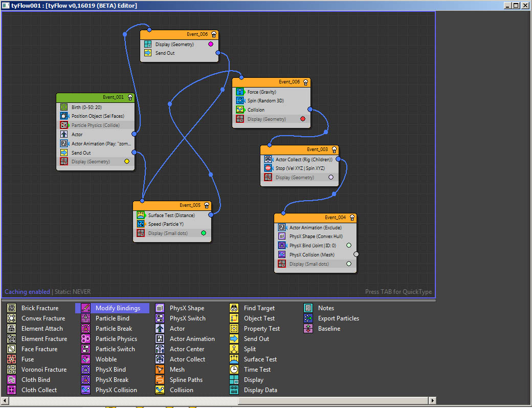
Task: Click the Collision operator output connector
Action: [310, 110]
